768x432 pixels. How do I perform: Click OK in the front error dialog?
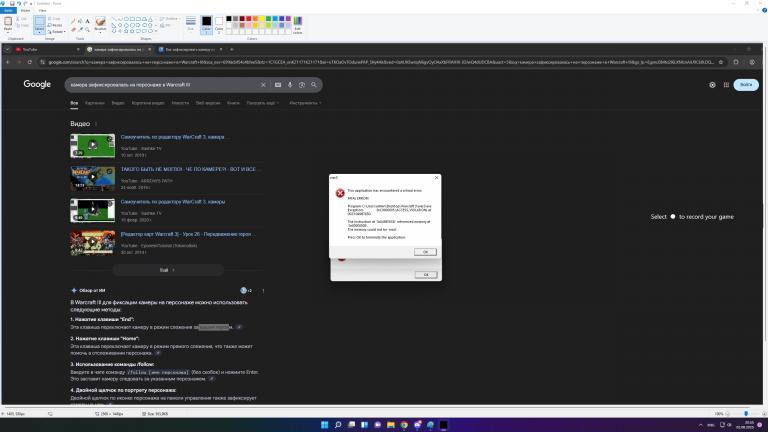pyautogui.click(x=425, y=252)
